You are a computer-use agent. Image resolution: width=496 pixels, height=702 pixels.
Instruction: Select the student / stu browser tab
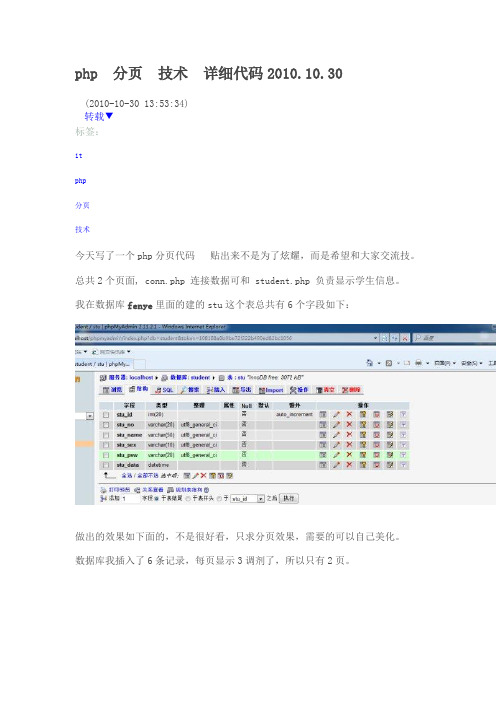(104, 364)
